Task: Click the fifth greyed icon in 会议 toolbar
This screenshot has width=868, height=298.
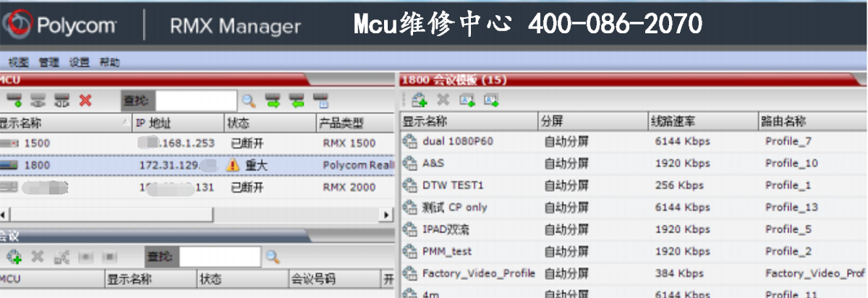Action: click(109, 257)
